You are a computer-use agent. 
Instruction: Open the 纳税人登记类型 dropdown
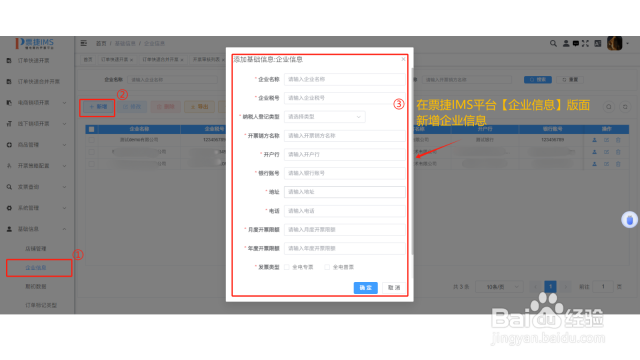click(x=324, y=117)
